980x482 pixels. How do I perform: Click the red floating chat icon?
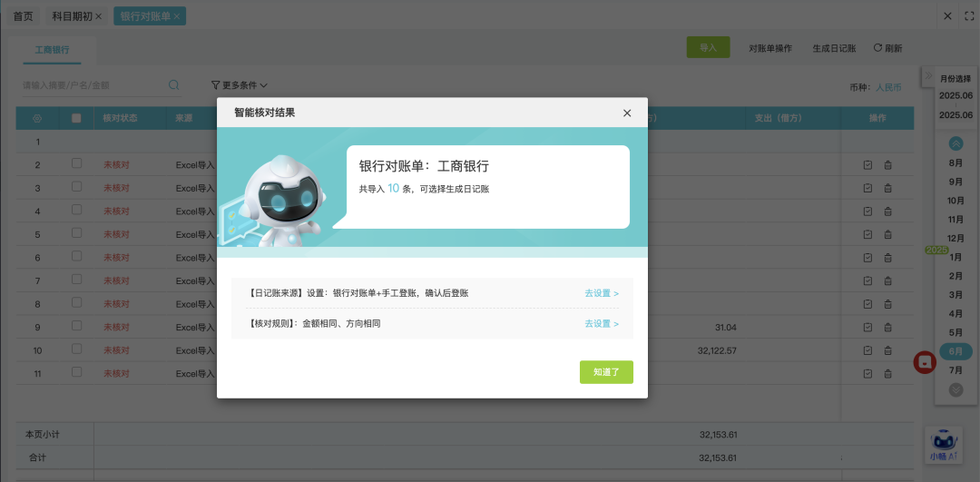coord(925,361)
